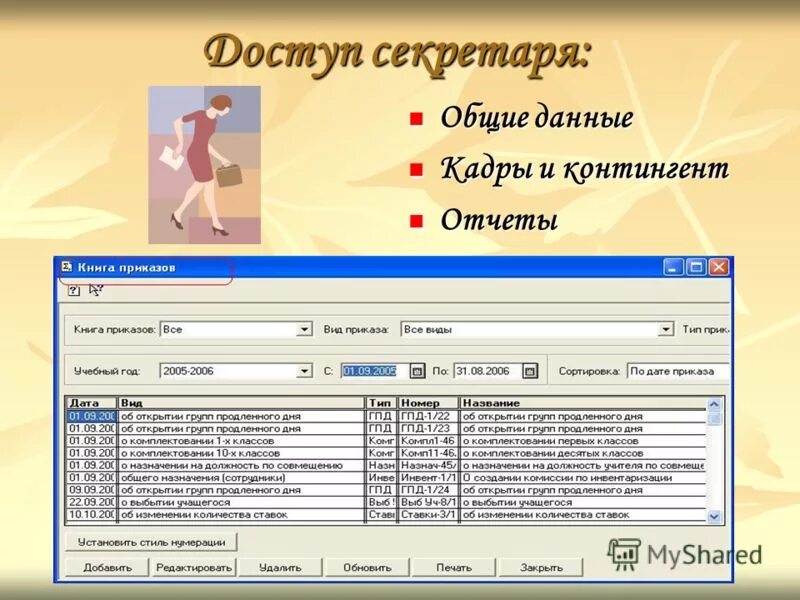Click the Редактировать button
This screenshot has width=800, height=600.
click(194, 568)
